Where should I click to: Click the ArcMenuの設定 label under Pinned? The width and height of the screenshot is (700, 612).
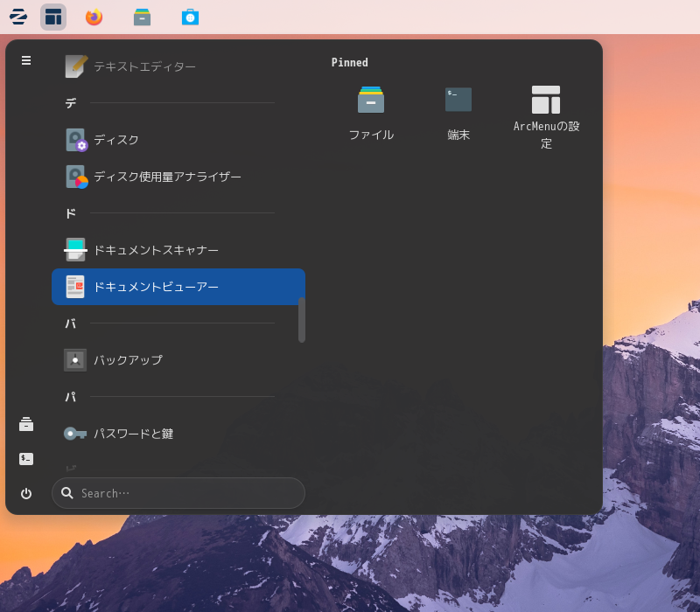point(546,135)
